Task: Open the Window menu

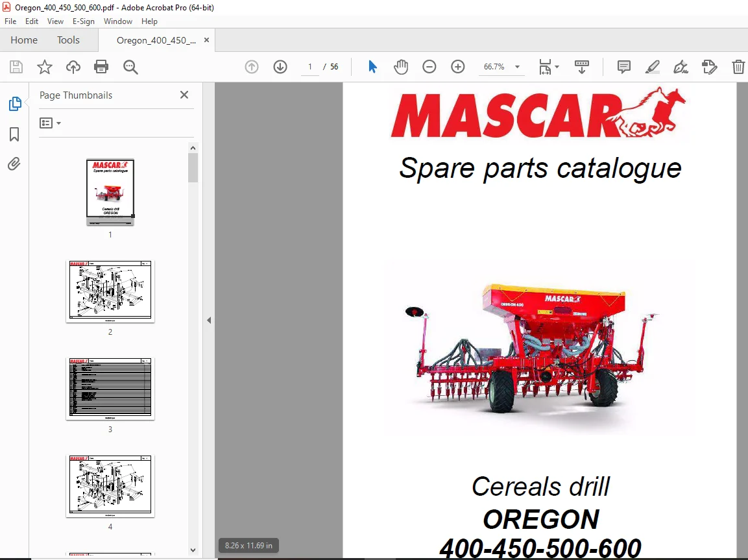Action: (x=118, y=21)
